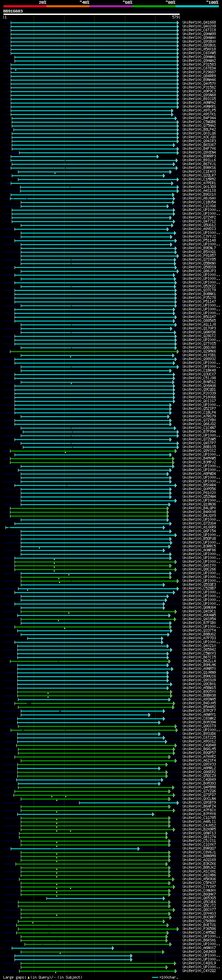Click the UniRef100_P51148 label
222x980 pixels.
[x=199, y=241]
